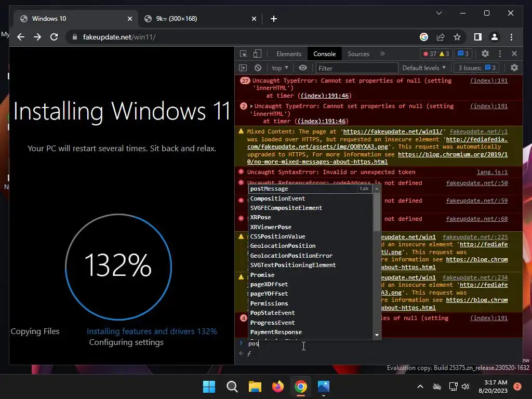Follow the blog.chromium.org mixed messages link

(453, 154)
